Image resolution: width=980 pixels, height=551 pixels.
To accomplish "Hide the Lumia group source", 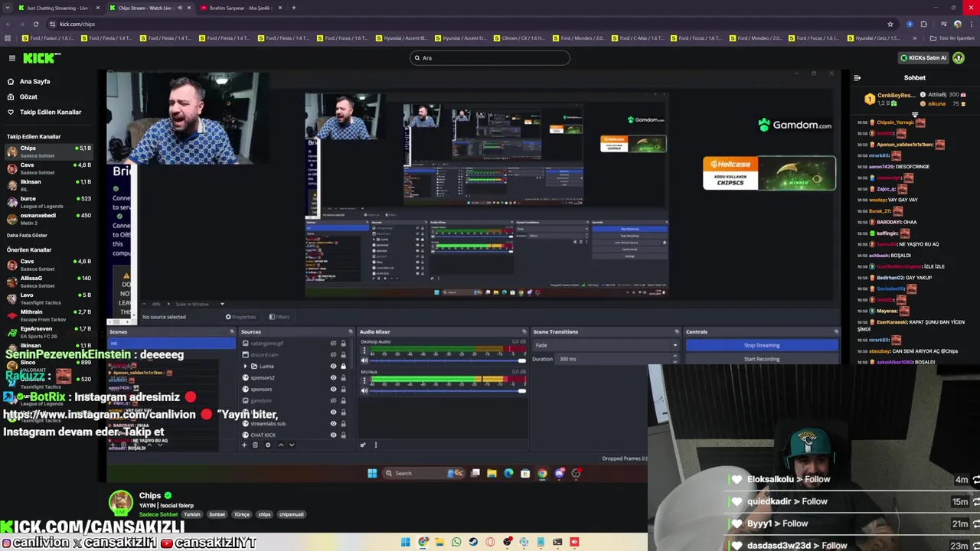I will 333,367.
